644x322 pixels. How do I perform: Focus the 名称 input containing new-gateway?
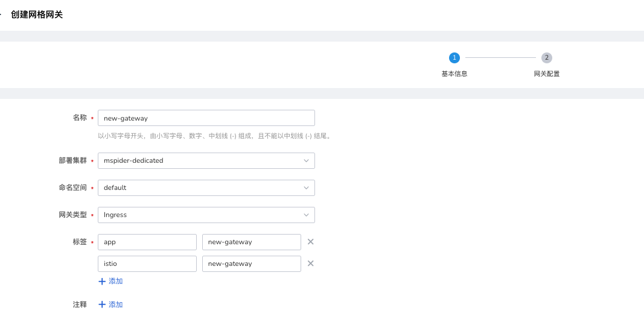coord(206,118)
